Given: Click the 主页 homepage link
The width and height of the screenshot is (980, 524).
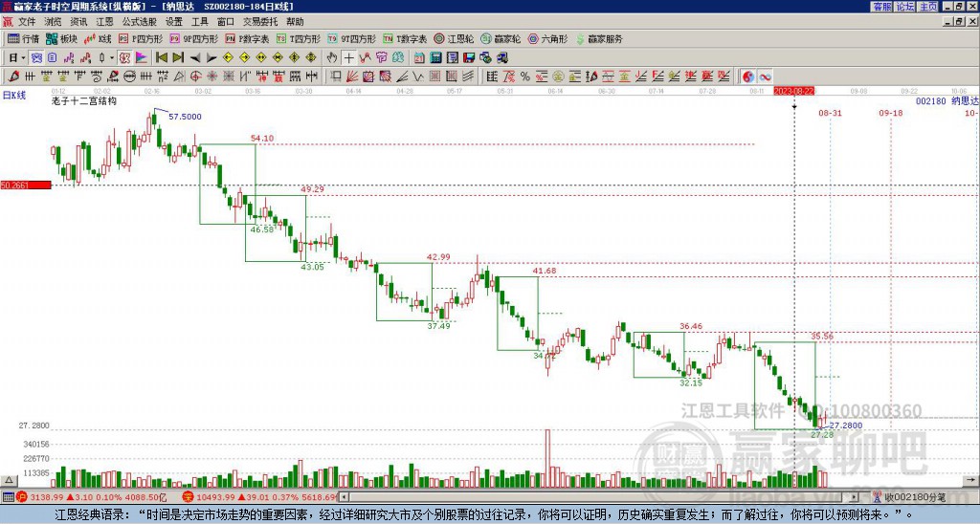Looking at the screenshot, I should click(x=928, y=7).
